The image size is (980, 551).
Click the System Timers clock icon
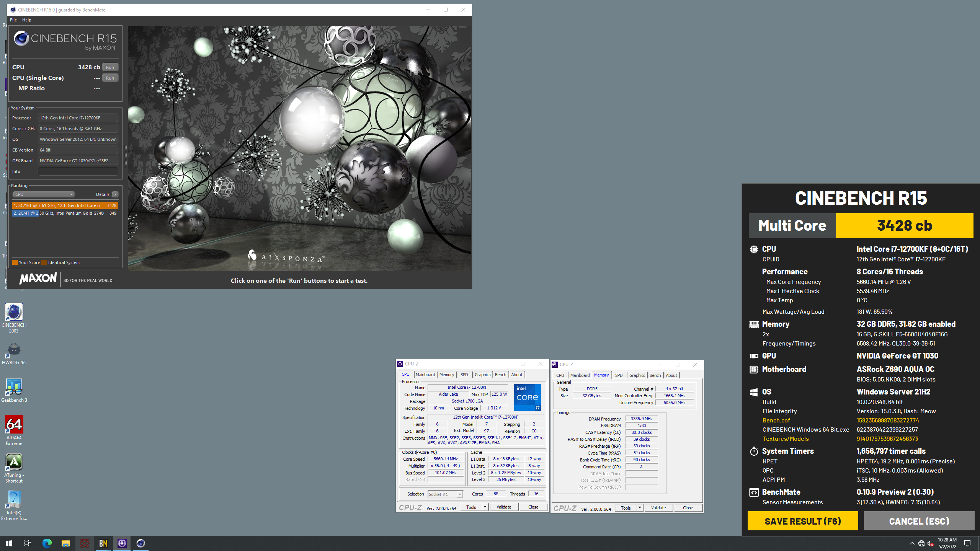point(754,451)
